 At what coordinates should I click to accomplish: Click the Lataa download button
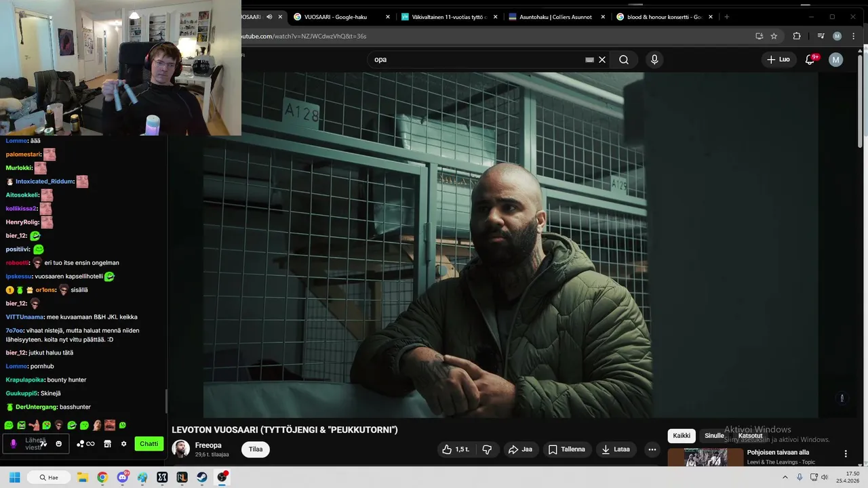[x=616, y=449]
